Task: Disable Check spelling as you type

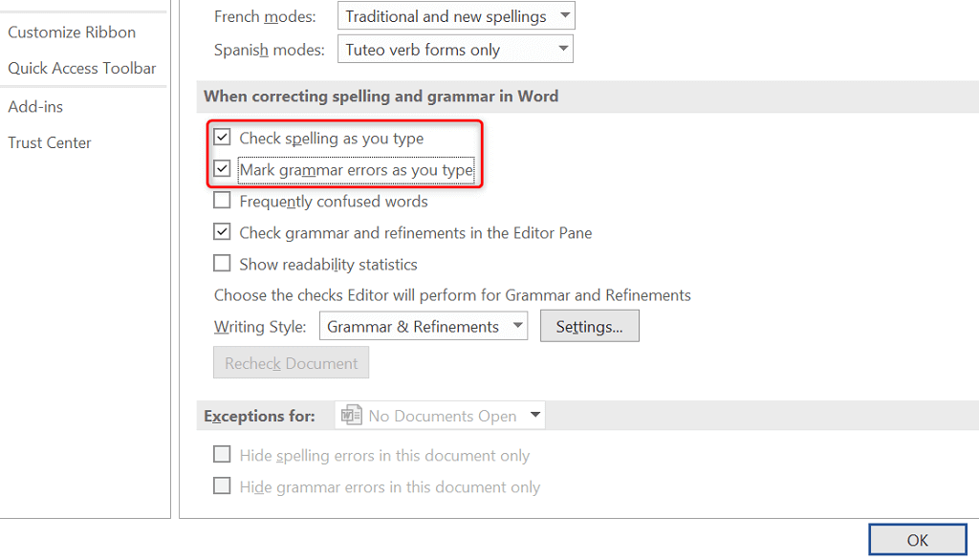Action: point(223,138)
